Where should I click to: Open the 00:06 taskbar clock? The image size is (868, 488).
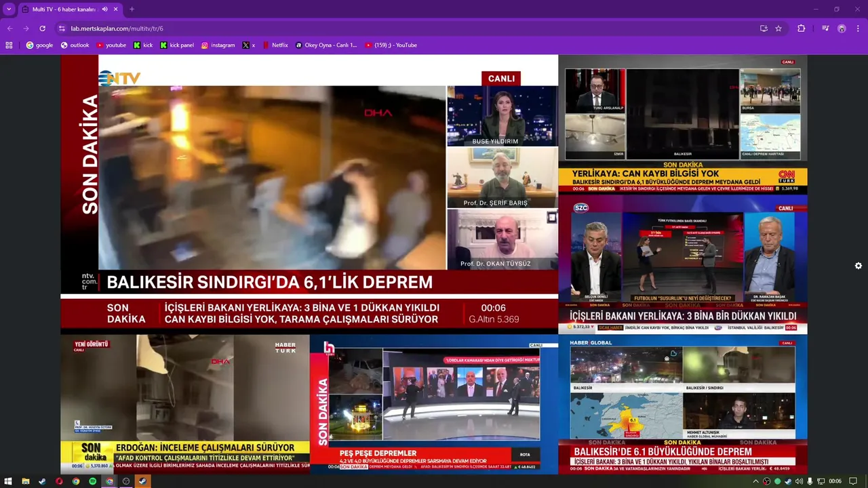click(835, 481)
